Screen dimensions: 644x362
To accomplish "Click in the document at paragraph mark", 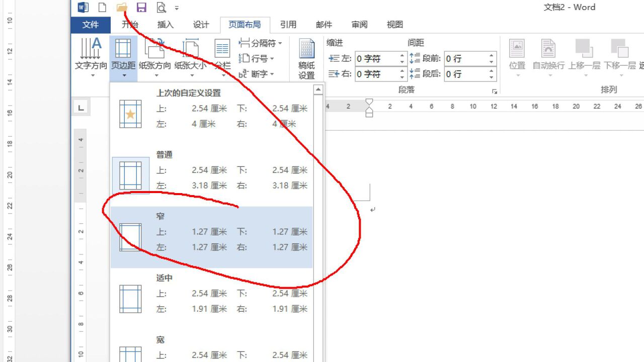I will tap(373, 210).
